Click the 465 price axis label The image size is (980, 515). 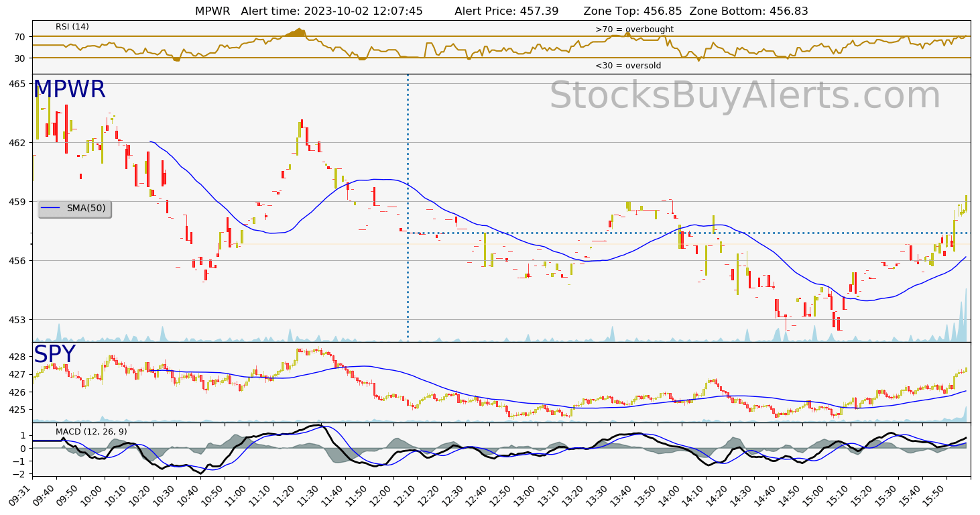[17, 84]
